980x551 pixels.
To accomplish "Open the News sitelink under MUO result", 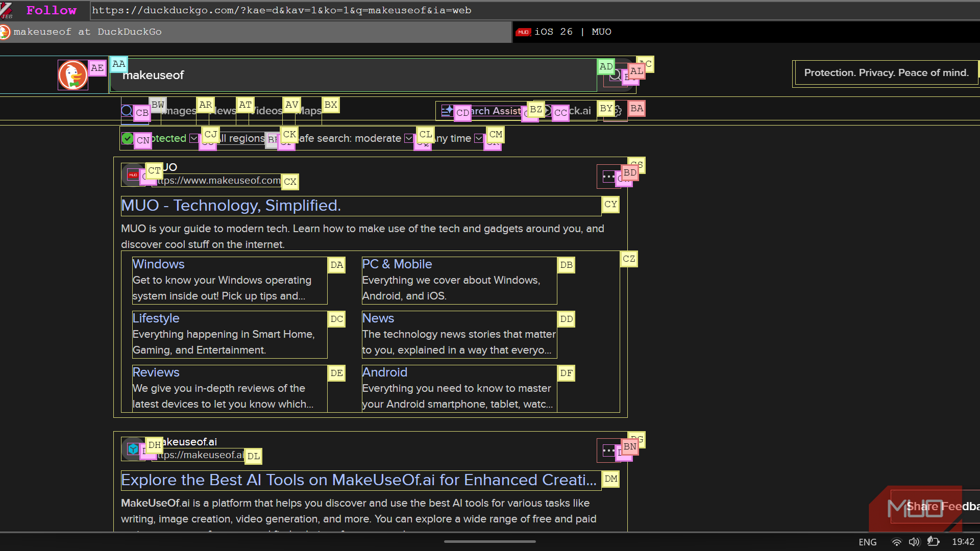I will [x=378, y=318].
